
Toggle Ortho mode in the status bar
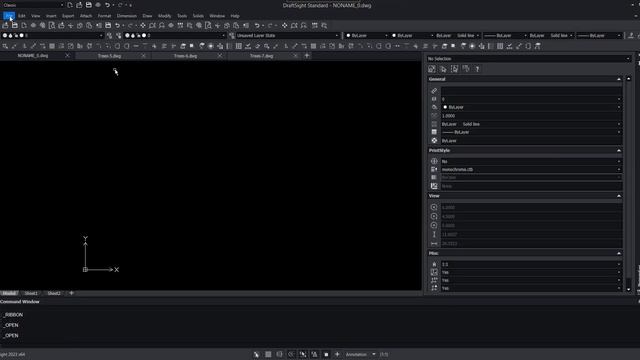[x=280, y=354]
